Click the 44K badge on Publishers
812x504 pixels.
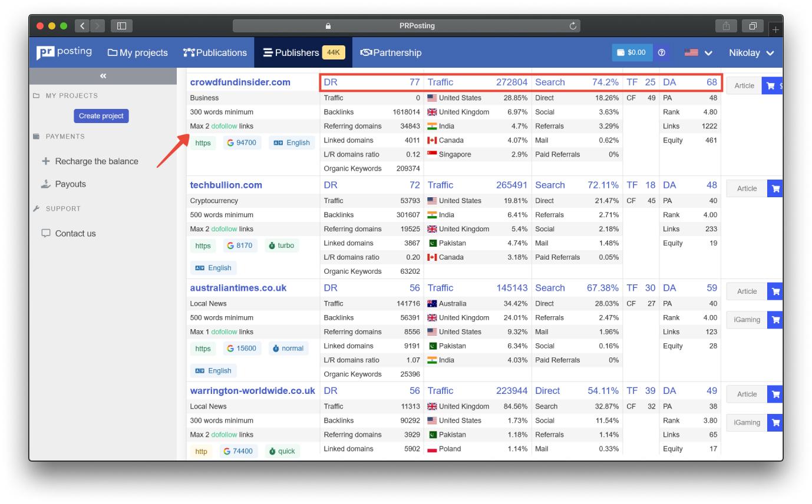pos(334,52)
